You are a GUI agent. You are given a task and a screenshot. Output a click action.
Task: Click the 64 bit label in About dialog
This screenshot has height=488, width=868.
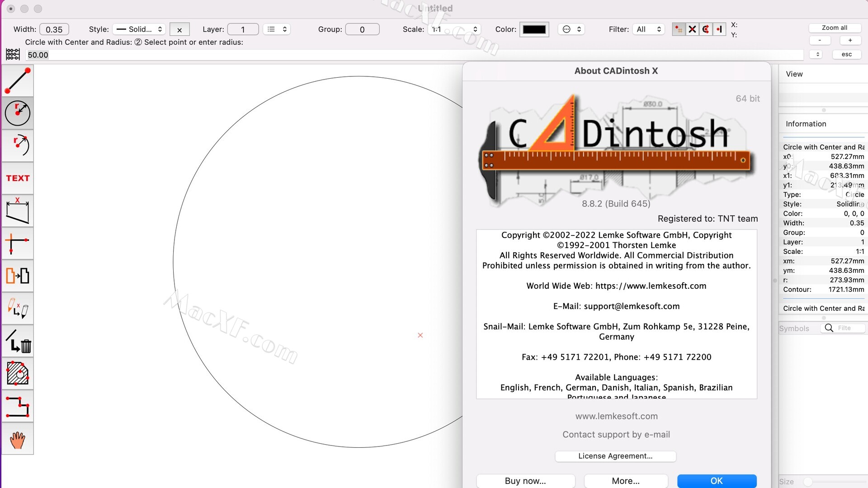coord(747,99)
